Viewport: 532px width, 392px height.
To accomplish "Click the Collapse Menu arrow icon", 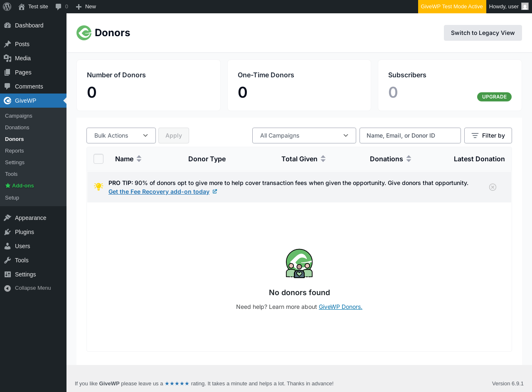I will (7, 288).
